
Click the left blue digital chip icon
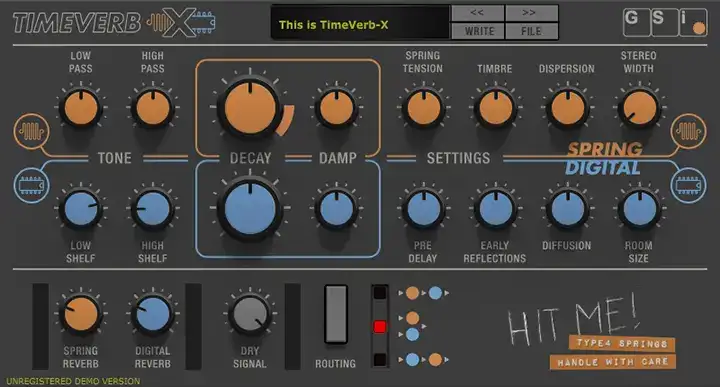coord(31,185)
